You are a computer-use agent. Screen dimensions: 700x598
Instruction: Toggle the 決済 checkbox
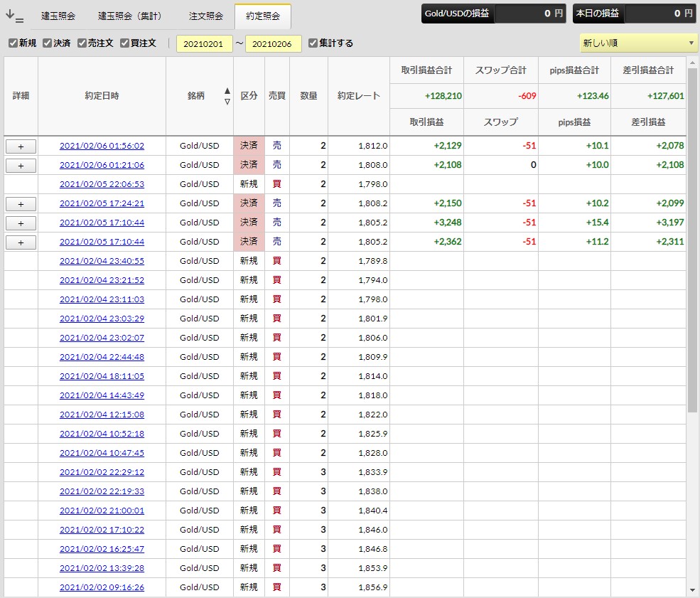48,43
